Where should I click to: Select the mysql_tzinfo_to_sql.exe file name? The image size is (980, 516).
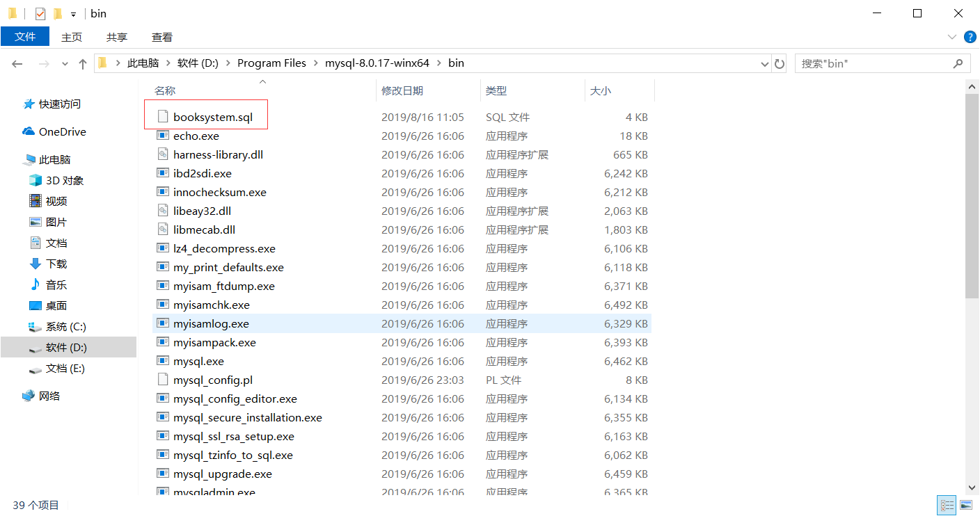click(233, 455)
